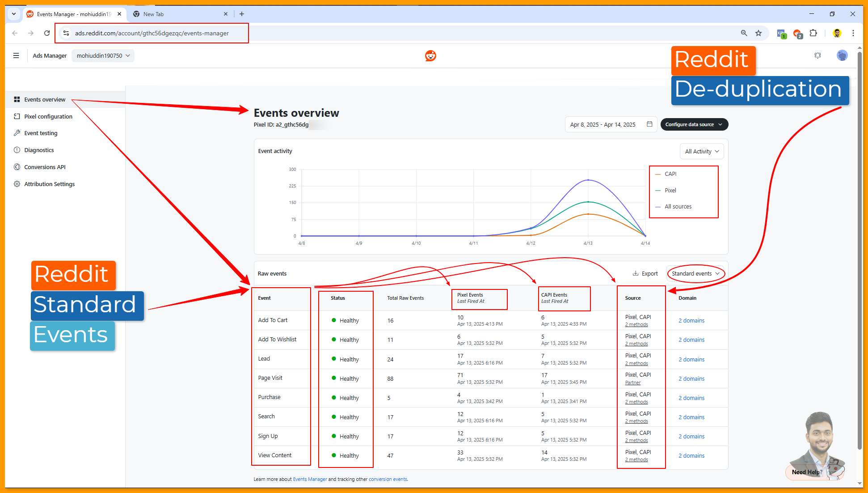Open the notifications bell
The width and height of the screenshot is (868, 493).
817,55
